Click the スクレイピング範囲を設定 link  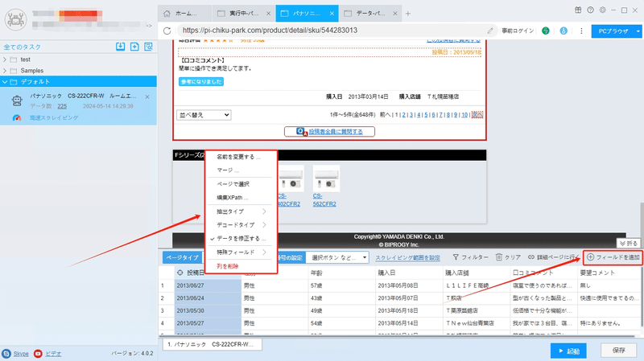point(407,257)
